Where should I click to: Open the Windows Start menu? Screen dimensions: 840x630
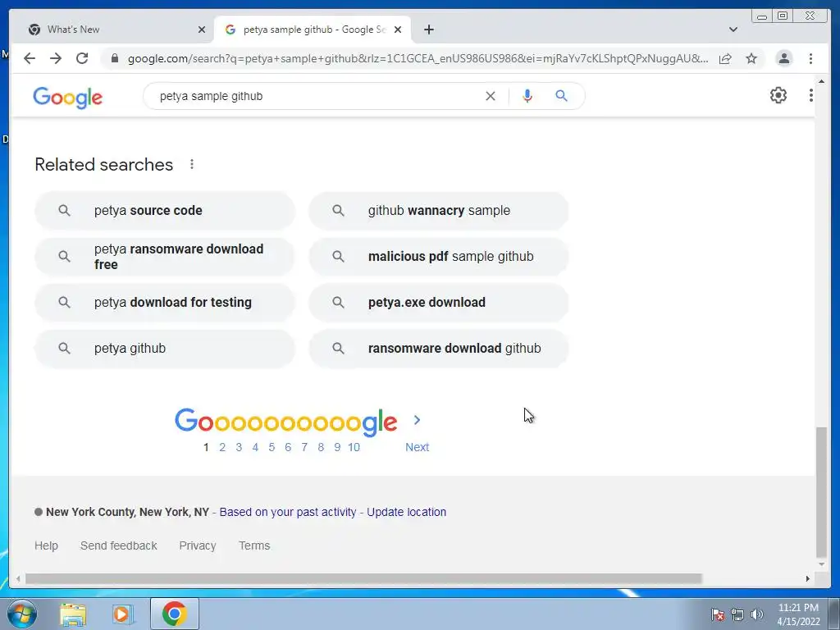coord(22,614)
